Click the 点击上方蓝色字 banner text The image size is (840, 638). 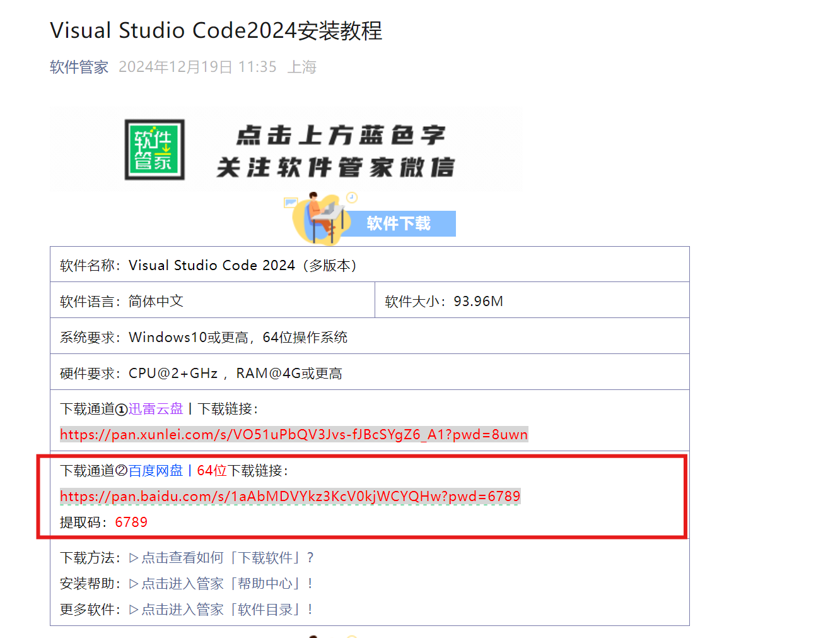[341, 135]
